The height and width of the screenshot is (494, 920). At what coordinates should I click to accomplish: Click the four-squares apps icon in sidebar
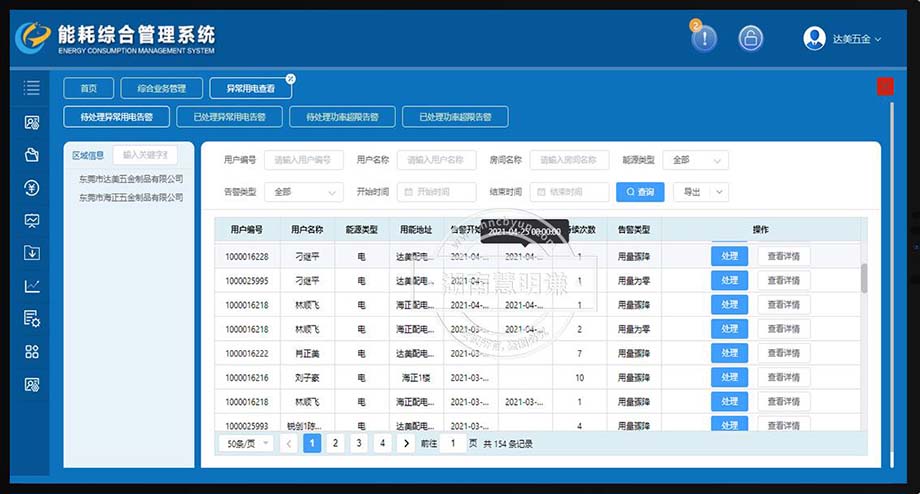click(x=32, y=351)
